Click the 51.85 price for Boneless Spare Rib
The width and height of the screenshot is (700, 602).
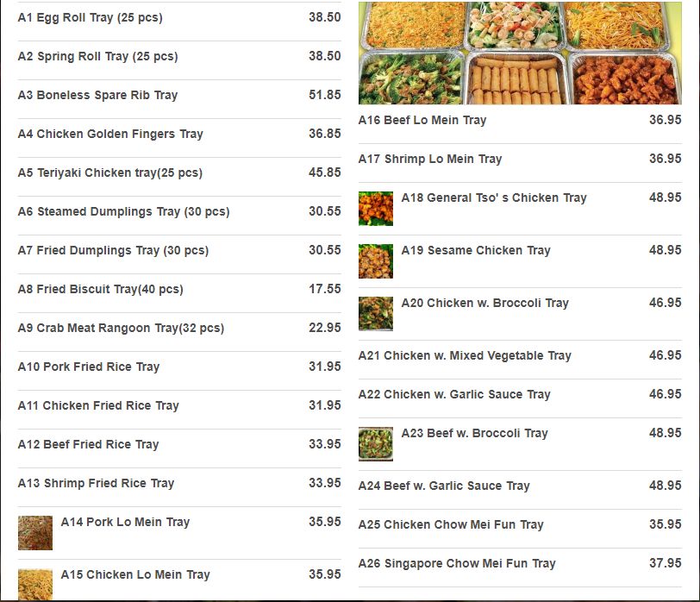(325, 95)
